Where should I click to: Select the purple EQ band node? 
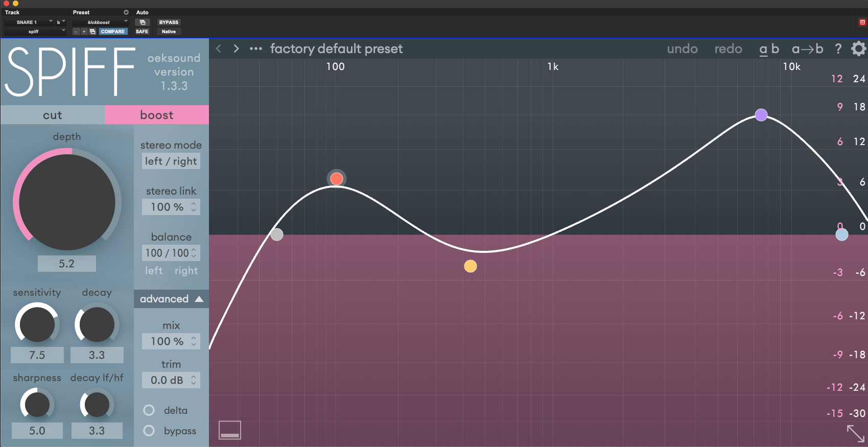click(761, 115)
